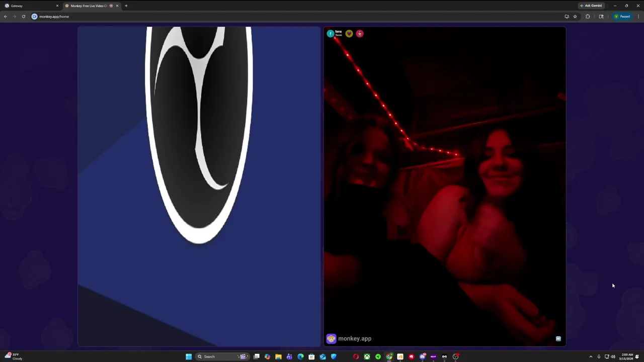Open the notification bell in system tray
The height and width of the screenshot is (362, 644).
pyautogui.click(x=637, y=356)
